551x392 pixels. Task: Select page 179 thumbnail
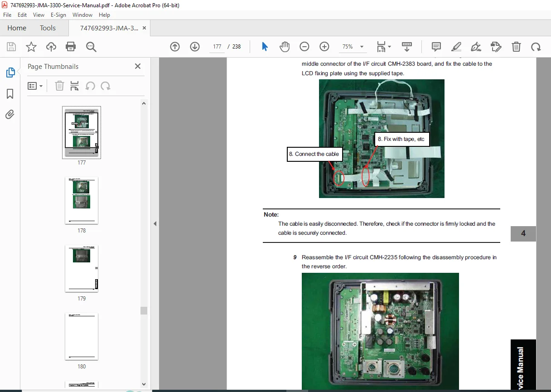point(82,268)
